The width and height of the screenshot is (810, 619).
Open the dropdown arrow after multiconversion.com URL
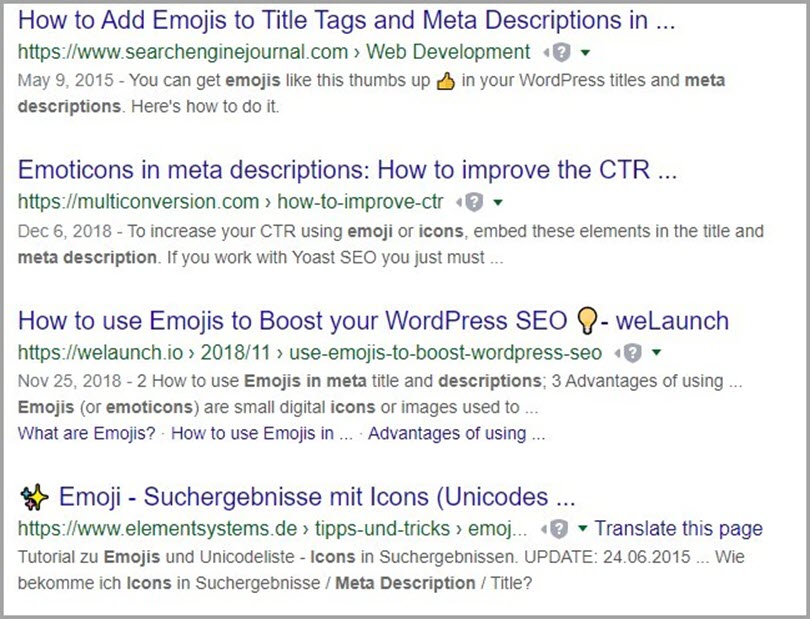[499, 203]
